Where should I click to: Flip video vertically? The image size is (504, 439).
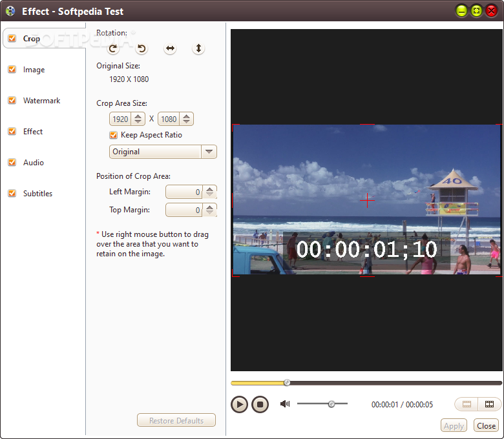198,48
